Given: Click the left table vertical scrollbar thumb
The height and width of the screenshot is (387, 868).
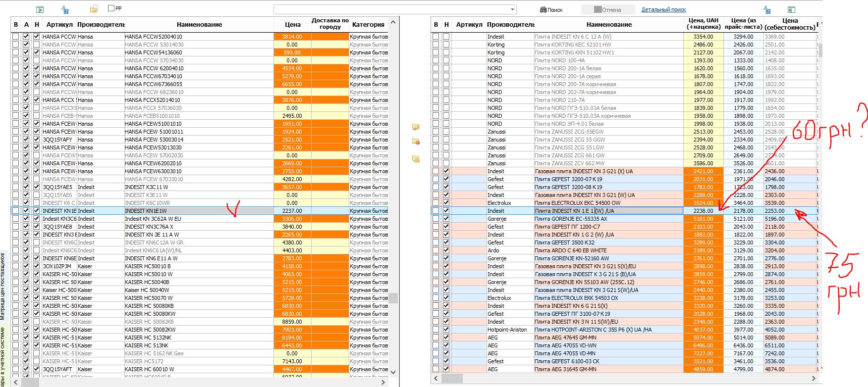Looking at the screenshot, I should tap(393, 298).
